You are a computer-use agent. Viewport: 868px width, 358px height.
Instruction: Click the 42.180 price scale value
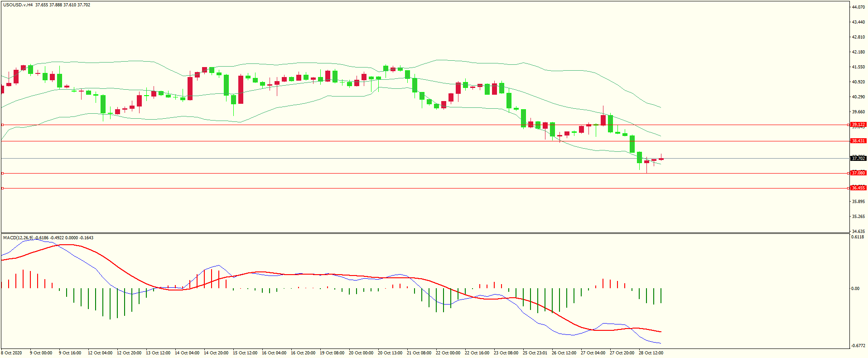pos(858,52)
